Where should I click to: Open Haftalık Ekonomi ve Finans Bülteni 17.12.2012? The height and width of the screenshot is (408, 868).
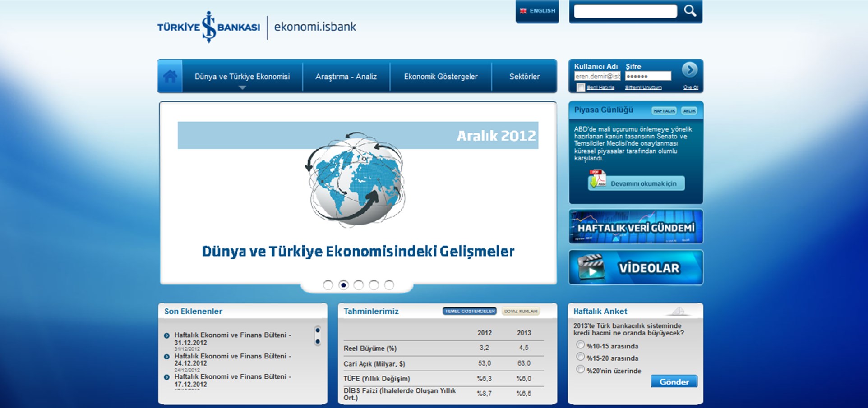pos(233,380)
